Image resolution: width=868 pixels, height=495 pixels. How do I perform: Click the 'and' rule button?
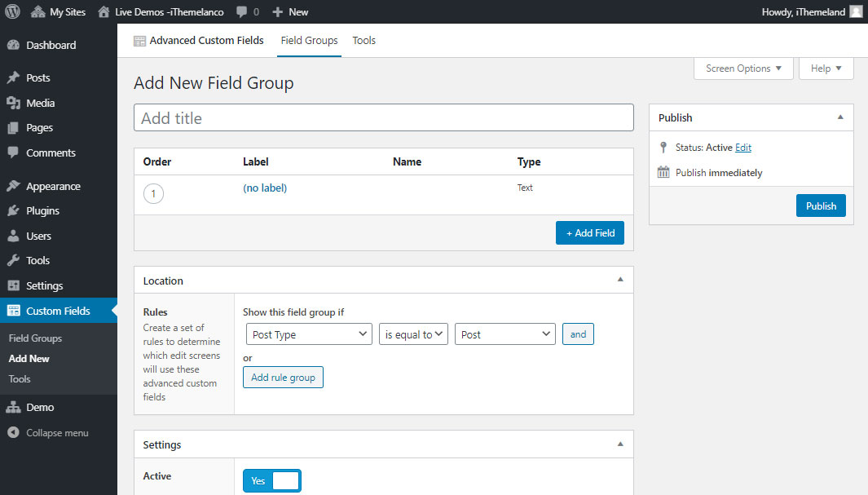coord(578,334)
